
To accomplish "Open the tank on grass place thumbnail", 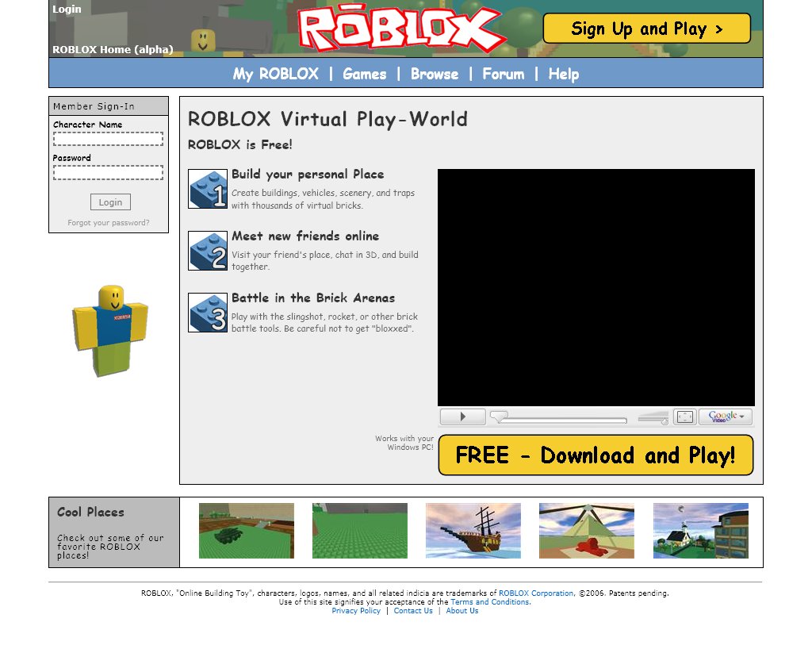I will pos(247,531).
